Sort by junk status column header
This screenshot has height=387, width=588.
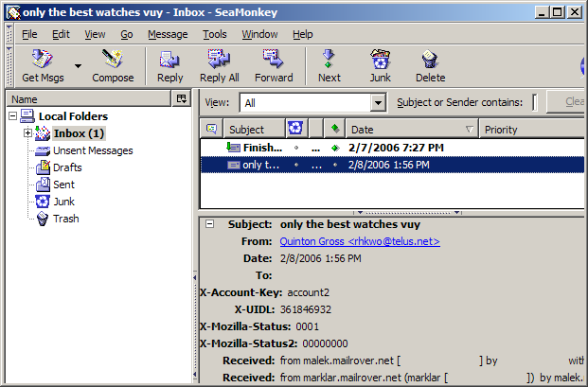click(295, 129)
